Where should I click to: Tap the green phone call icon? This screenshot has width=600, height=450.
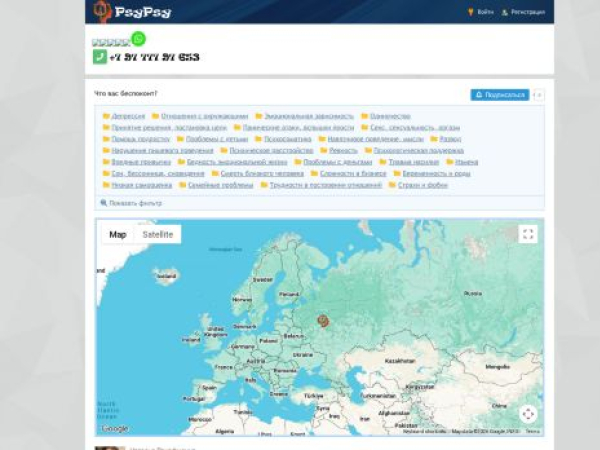(x=100, y=57)
